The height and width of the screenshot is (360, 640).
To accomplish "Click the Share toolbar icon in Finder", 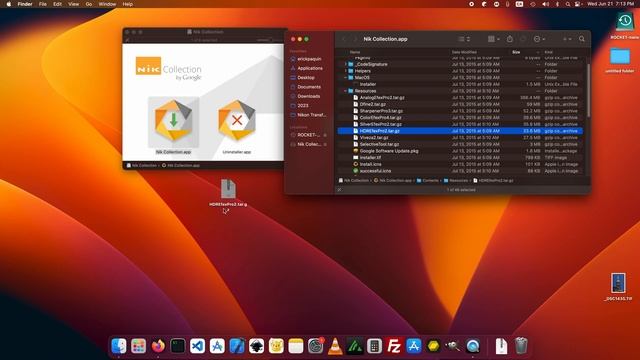I will coord(510,39).
